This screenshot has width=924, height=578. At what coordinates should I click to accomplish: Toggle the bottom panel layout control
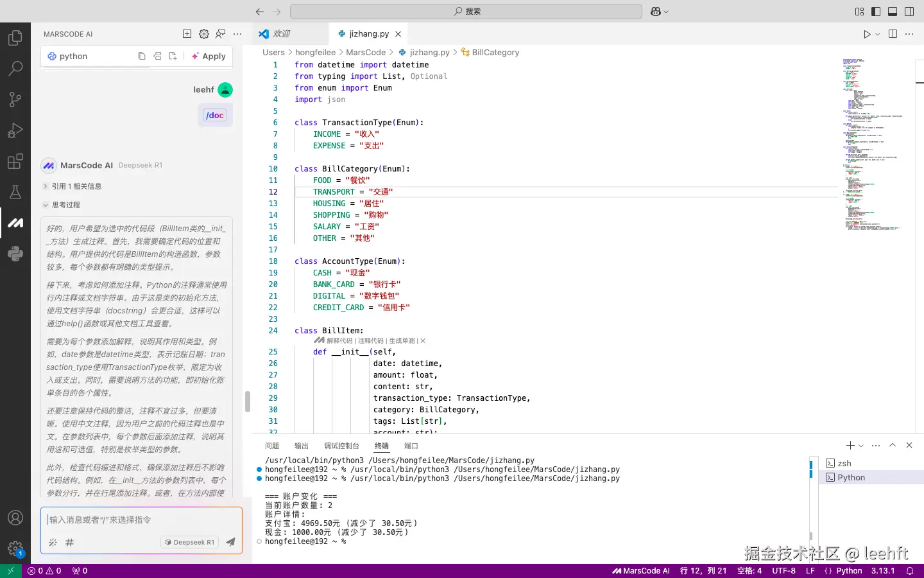coord(892,11)
